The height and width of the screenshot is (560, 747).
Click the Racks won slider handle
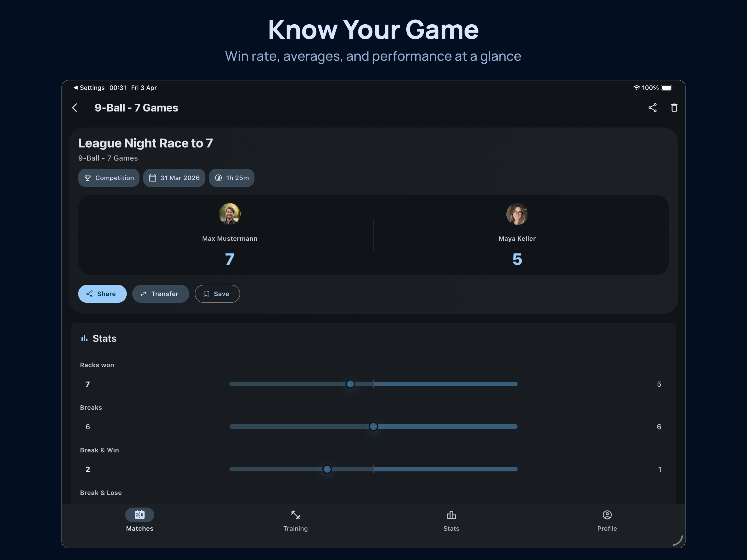pos(350,384)
